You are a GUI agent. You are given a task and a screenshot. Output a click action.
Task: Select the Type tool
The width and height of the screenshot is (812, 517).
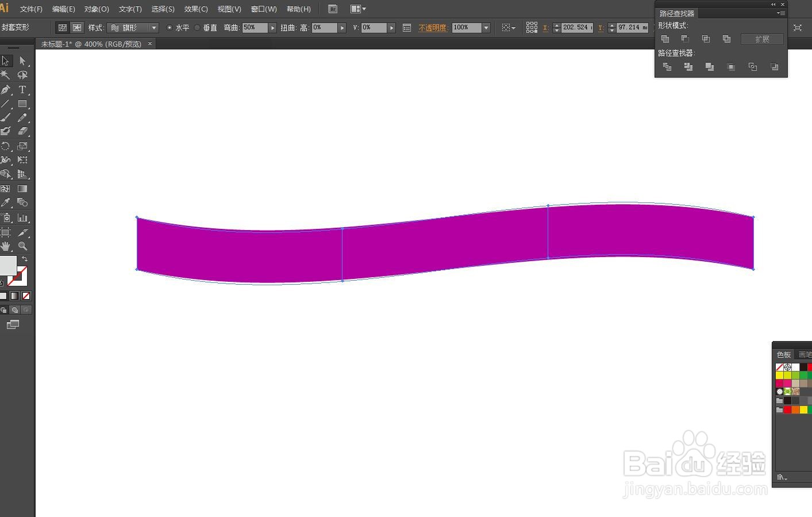coord(22,90)
